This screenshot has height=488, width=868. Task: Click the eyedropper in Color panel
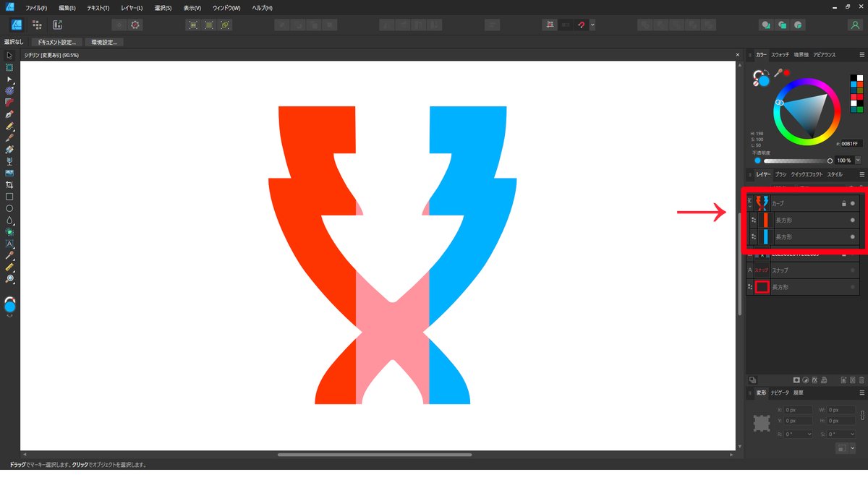(x=778, y=73)
